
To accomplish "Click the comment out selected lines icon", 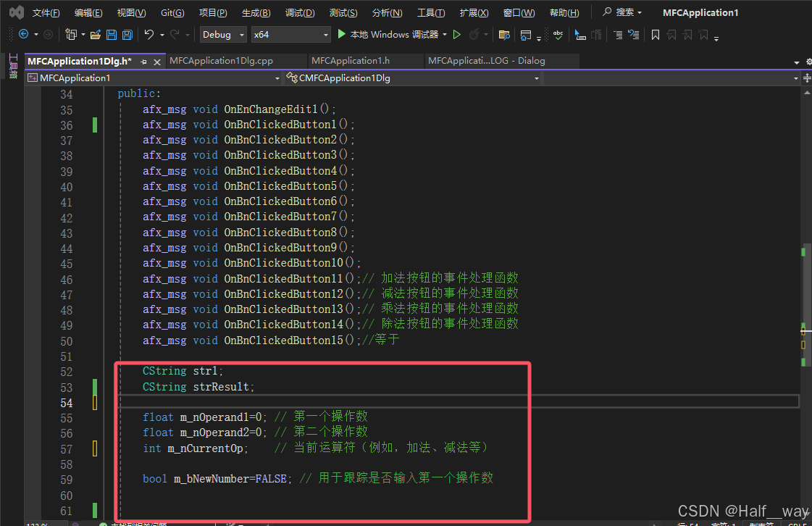I will [x=617, y=35].
